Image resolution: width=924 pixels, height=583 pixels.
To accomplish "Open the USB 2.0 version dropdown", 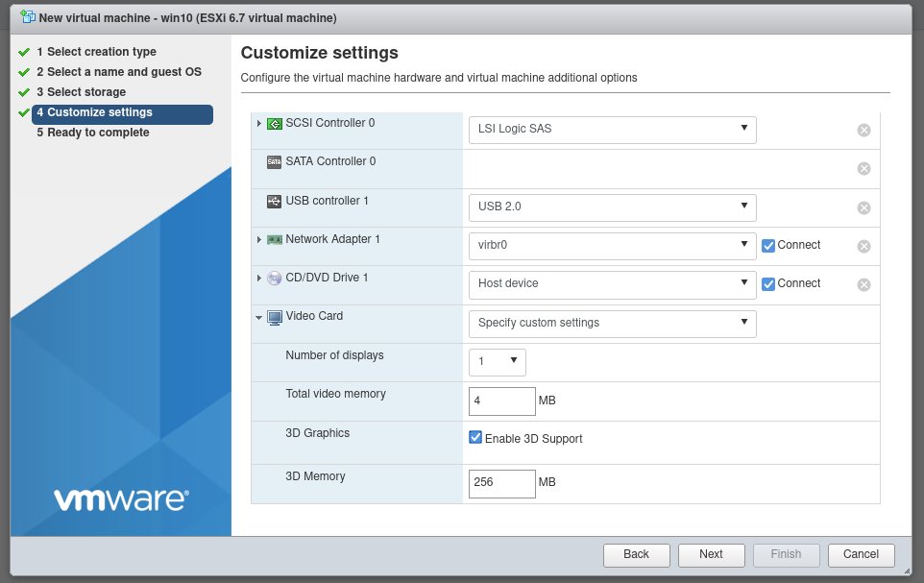I will 612,207.
